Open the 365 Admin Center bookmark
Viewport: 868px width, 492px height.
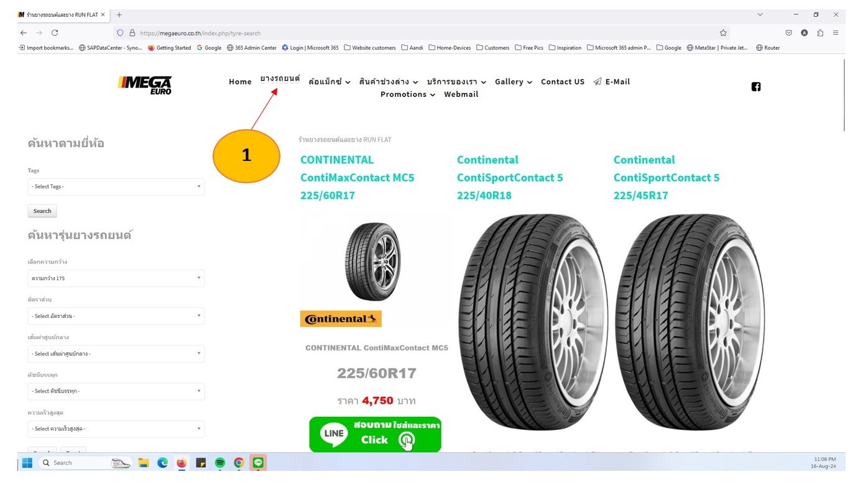[x=252, y=48]
